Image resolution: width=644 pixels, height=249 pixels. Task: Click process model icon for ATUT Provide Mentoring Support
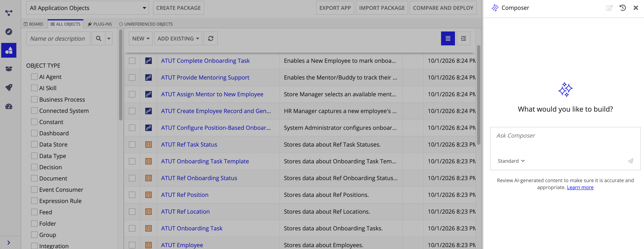(x=149, y=77)
